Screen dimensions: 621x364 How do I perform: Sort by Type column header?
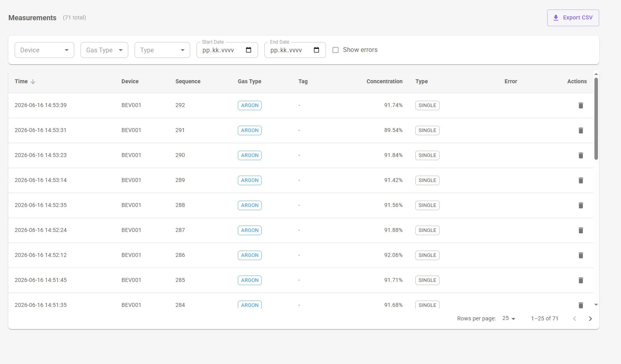(422, 81)
